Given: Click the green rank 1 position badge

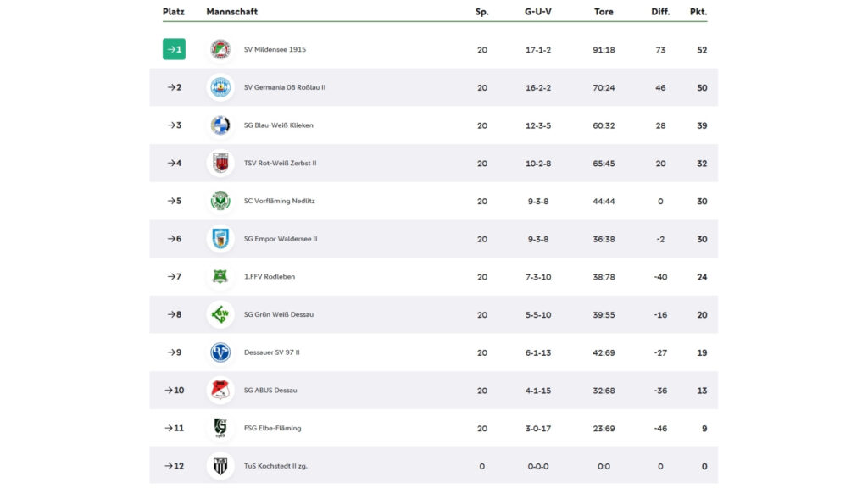Looking at the screenshot, I should coord(174,49).
